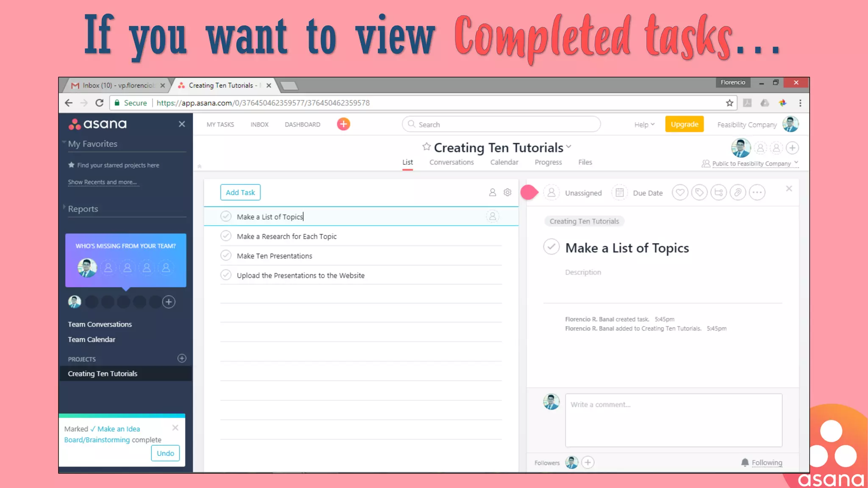Star the Creating Ten Tutorials project
The image size is (868, 488).
426,147
